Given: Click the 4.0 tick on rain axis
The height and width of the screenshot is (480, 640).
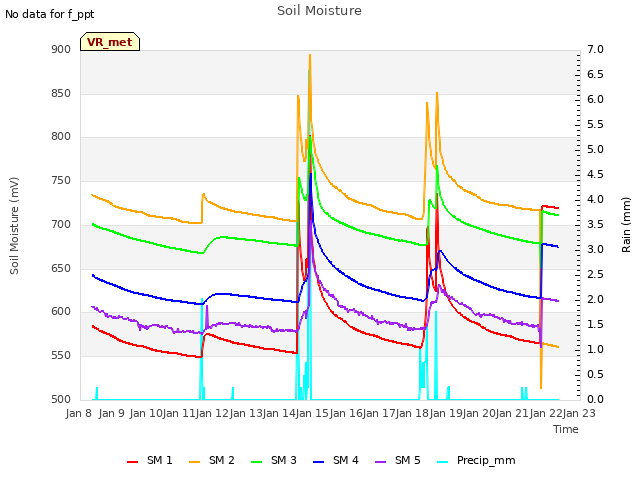Looking at the screenshot, I should tap(595, 200).
